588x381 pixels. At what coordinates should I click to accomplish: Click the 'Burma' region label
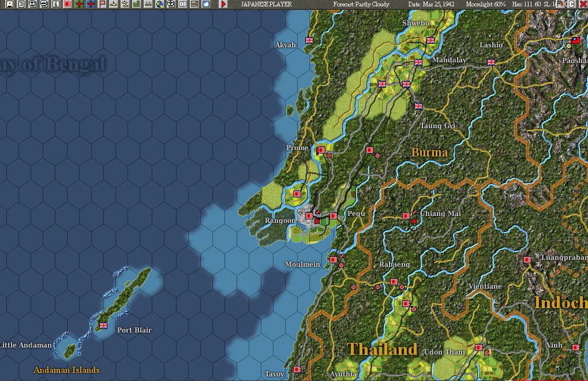coord(429,152)
